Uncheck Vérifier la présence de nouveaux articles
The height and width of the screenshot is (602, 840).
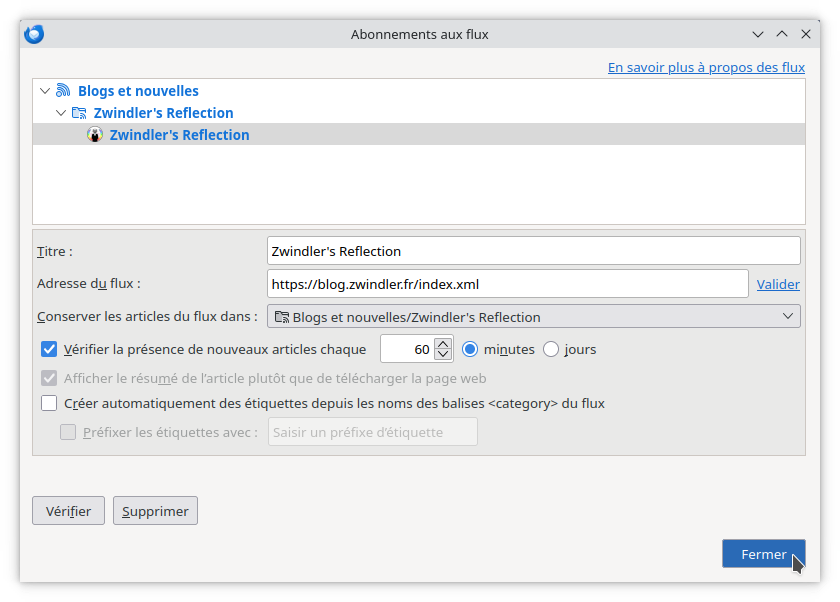coord(49,350)
